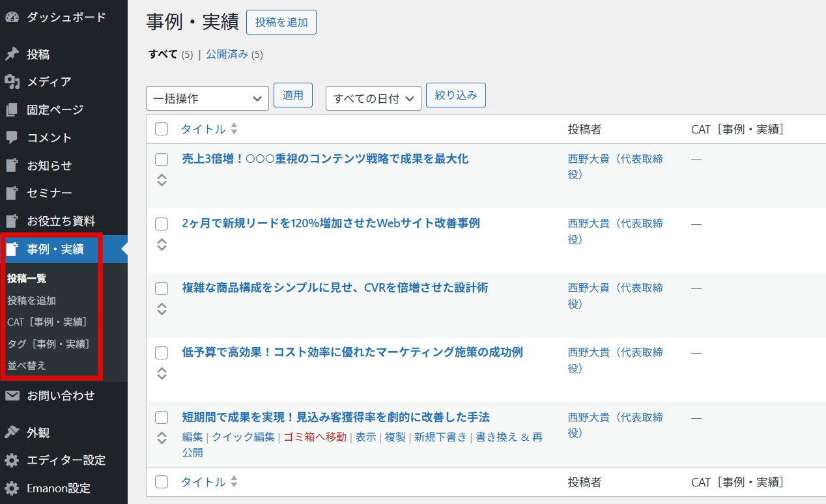
Task: Click the pages icon beside 固定ページ
Action: [x=12, y=109]
